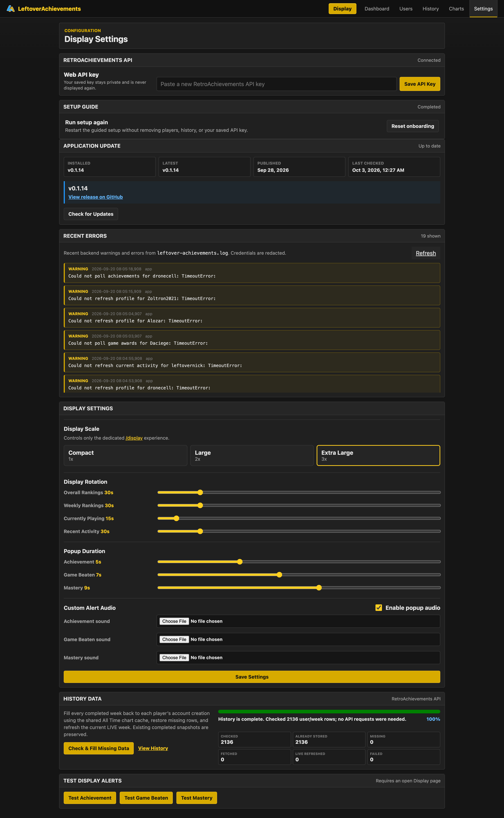Focus the RetroAchievements API key field
Screen dimensions: 504x818
pos(276,84)
